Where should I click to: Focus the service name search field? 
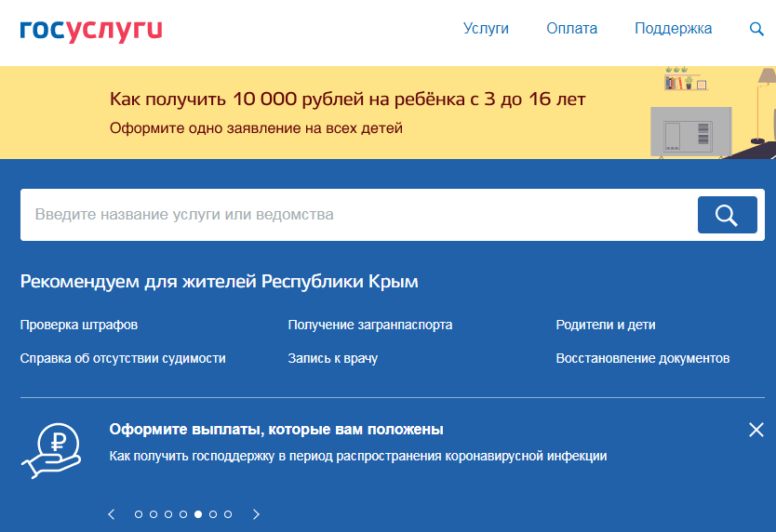pos(359,215)
